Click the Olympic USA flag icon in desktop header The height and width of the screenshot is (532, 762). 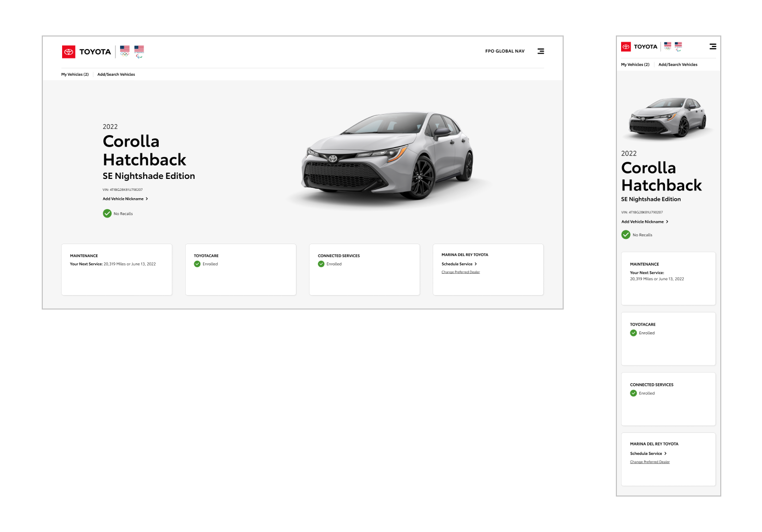(125, 51)
